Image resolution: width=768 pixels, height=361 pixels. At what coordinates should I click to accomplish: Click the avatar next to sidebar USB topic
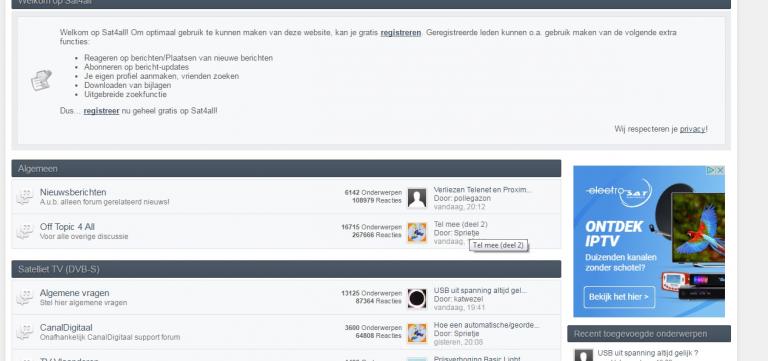click(x=583, y=355)
